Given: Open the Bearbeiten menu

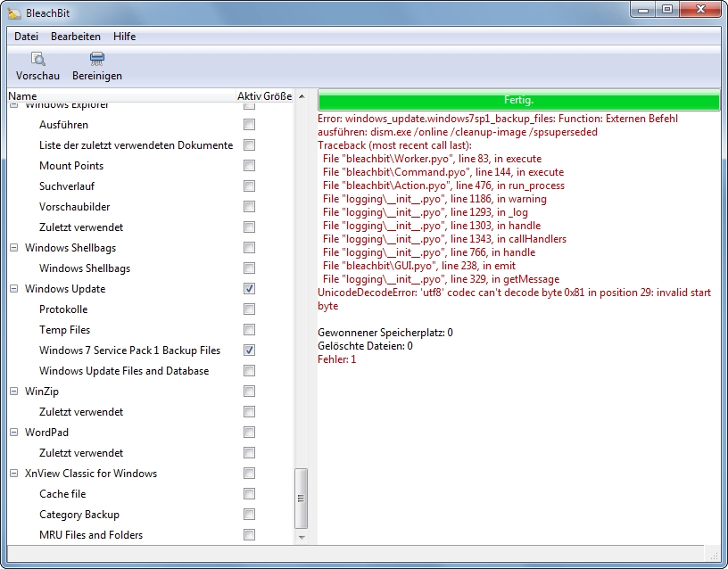Looking at the screenshot, I should (76, 37).
